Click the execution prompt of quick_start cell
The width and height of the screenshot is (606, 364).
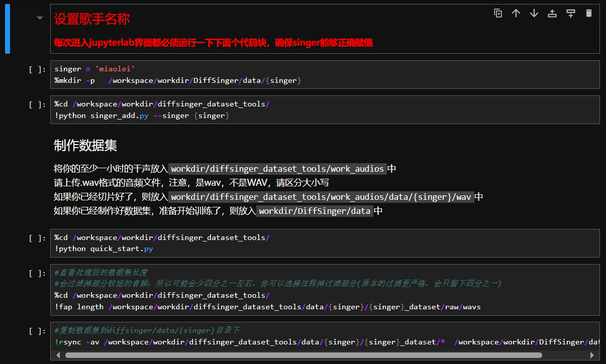click(38, 238)
